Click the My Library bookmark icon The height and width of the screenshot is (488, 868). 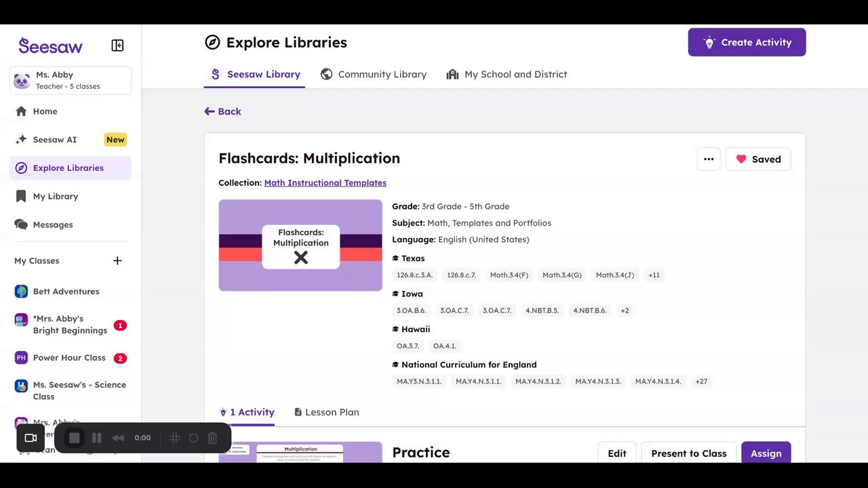(21, 197)
